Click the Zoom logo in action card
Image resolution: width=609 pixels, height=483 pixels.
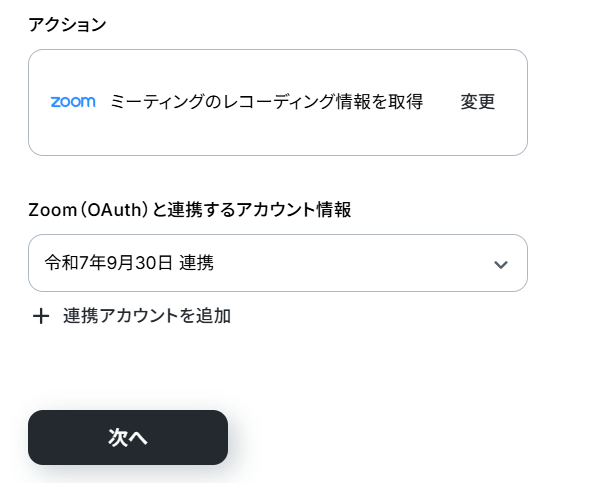pyautogui.click(x=73, y=102)
